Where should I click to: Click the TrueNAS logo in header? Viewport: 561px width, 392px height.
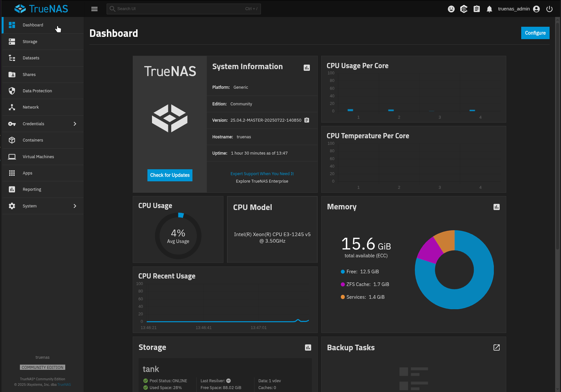[x=41, y=9]
